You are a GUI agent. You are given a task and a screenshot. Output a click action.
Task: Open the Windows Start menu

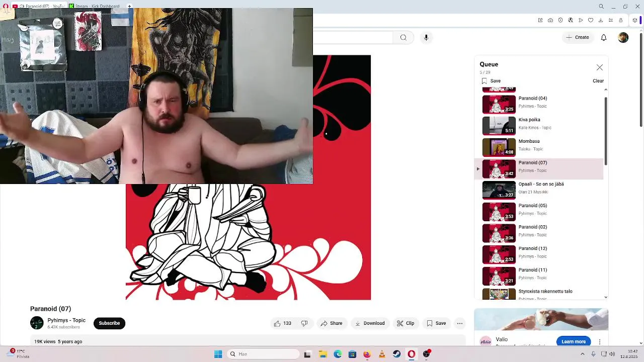pos(218,354)
